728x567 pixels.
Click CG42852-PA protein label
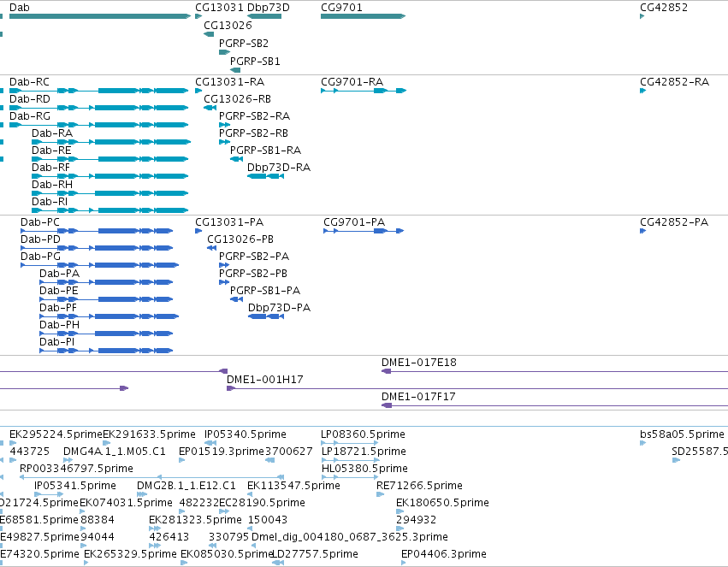point(674,222)
